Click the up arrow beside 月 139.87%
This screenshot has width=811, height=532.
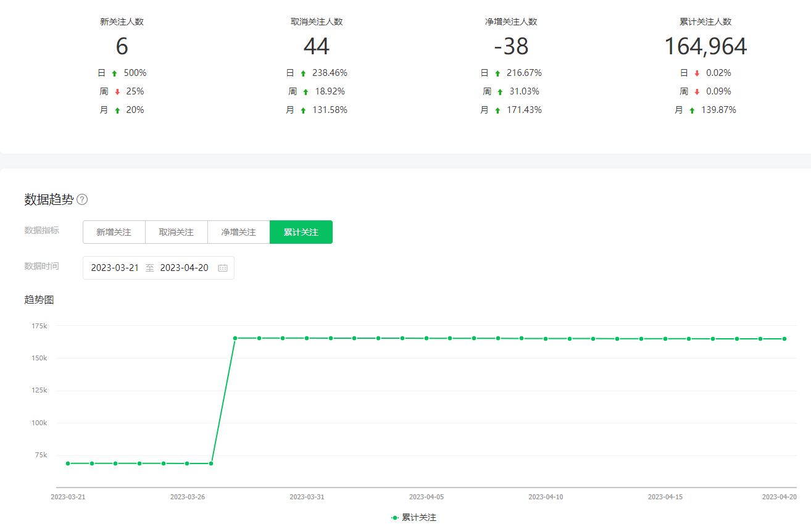[692, 110]
